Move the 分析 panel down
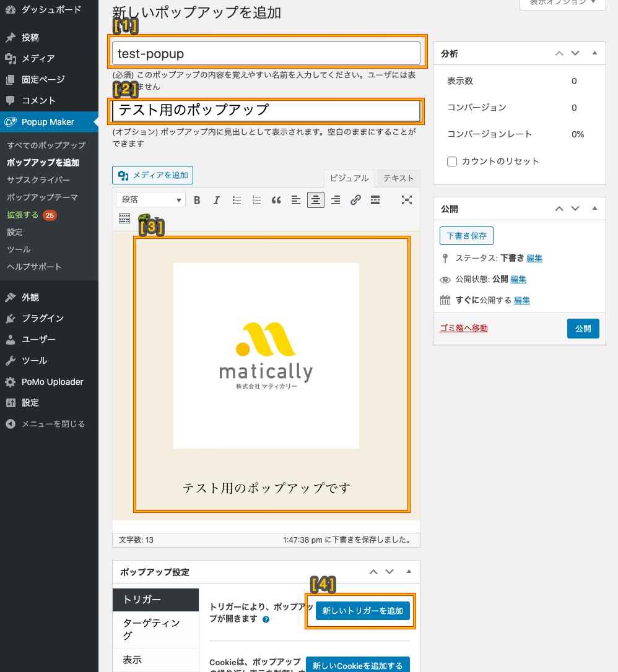618x672 pixels. click(575, 53)
